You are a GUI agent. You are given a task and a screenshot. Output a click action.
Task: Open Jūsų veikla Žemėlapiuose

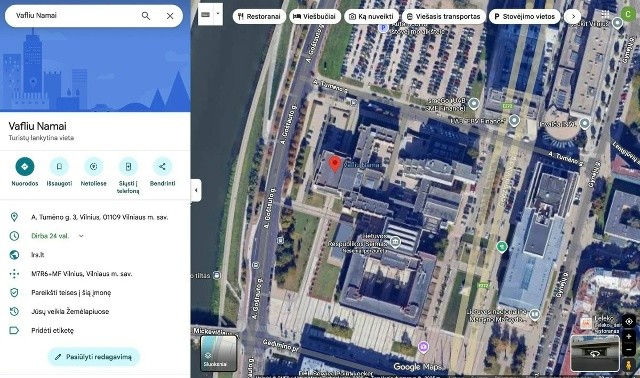pos(95,311)
